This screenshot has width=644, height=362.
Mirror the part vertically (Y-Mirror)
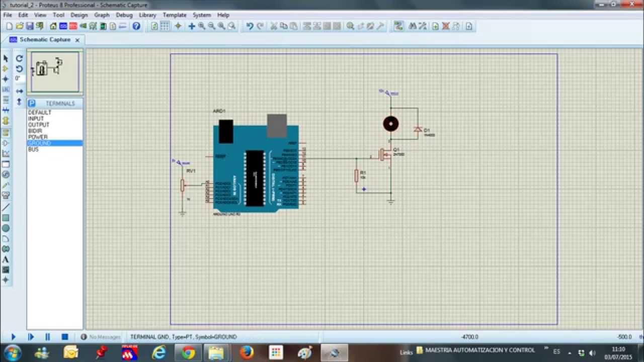(x=19, y=102)
